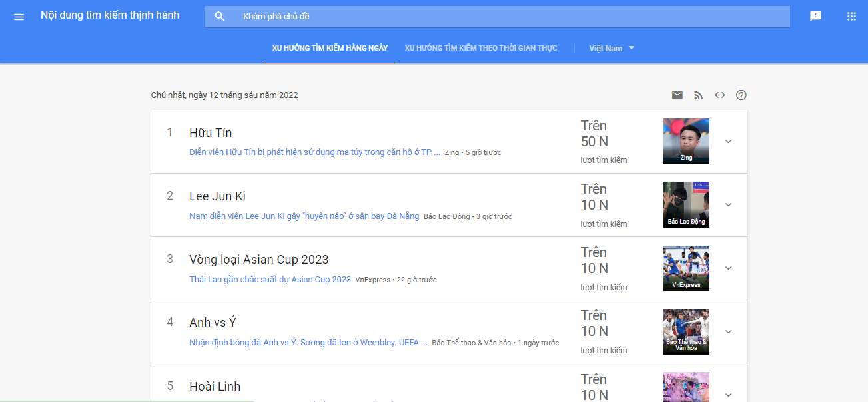Switch to real-time search trends tab
The image size is (868, 402).
tap(480, 47)
